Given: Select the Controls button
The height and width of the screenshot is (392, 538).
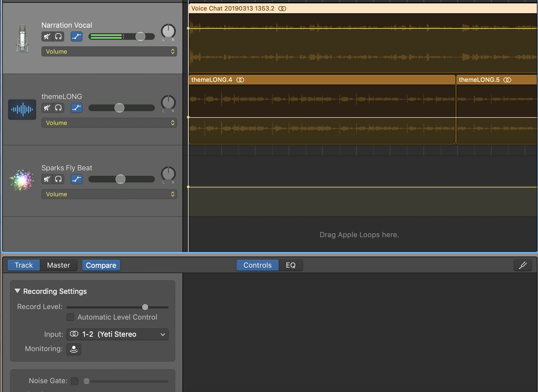Looking at the screenshot, I should (257, 265).
